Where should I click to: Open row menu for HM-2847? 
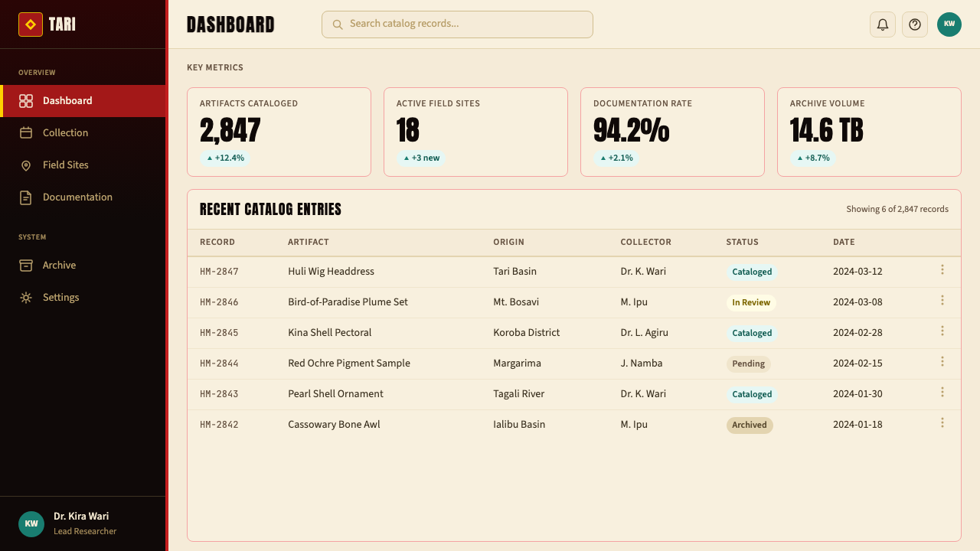coord(942,270)
